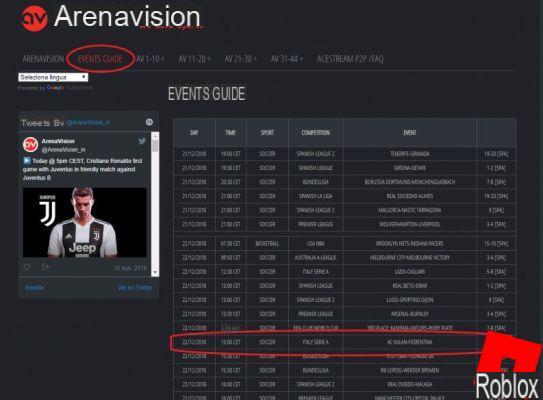
Task: Click the EVENTS GUIDE page heading
Action: pyautogui.click(x=207, y=94)
